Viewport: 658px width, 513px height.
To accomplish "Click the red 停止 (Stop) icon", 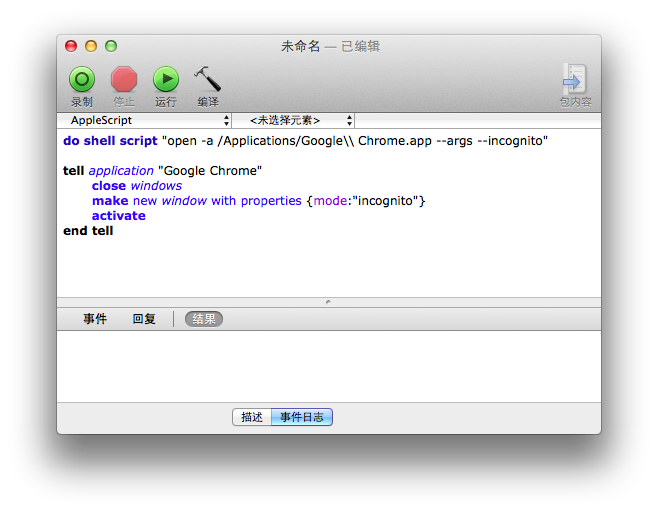I will pyautogui.click(x=124, y=79).
